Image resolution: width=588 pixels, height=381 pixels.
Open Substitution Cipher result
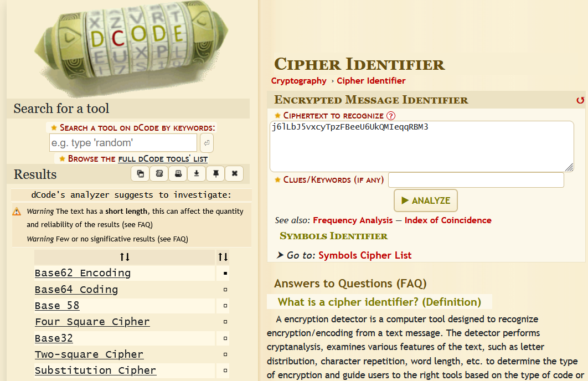click(x=95, y=370)
